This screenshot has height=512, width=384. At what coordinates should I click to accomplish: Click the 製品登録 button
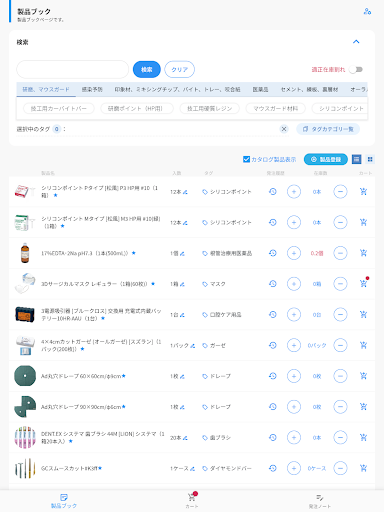(x=326, y=159)
